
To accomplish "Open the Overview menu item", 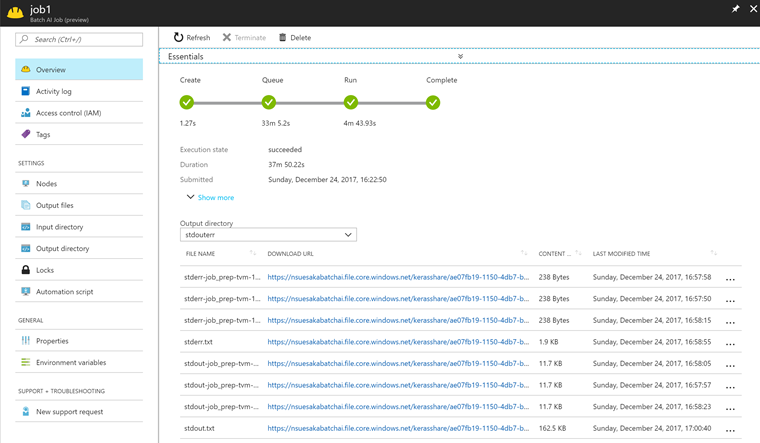I will [x=79, y=69].
